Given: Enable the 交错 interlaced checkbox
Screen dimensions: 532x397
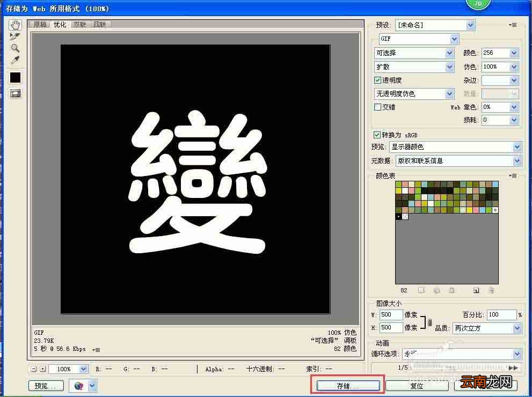Looking at the screenshot, I should (x=377, y=107).
